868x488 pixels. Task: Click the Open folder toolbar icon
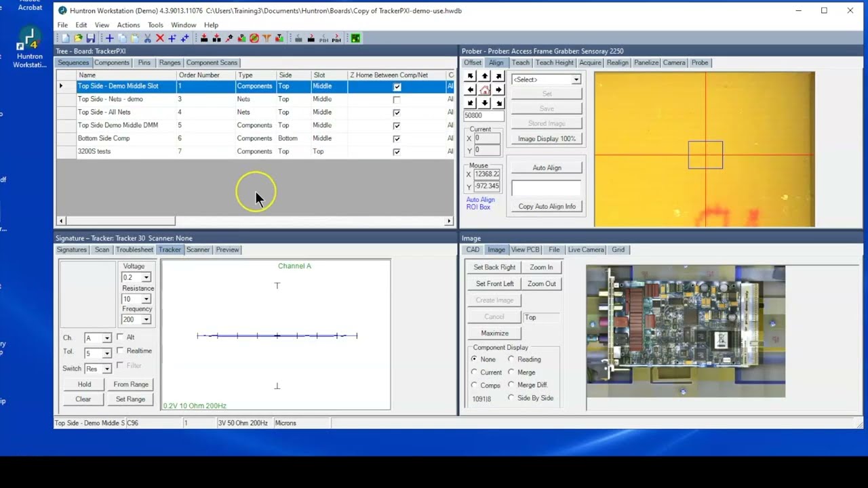[x=78, y=38]
